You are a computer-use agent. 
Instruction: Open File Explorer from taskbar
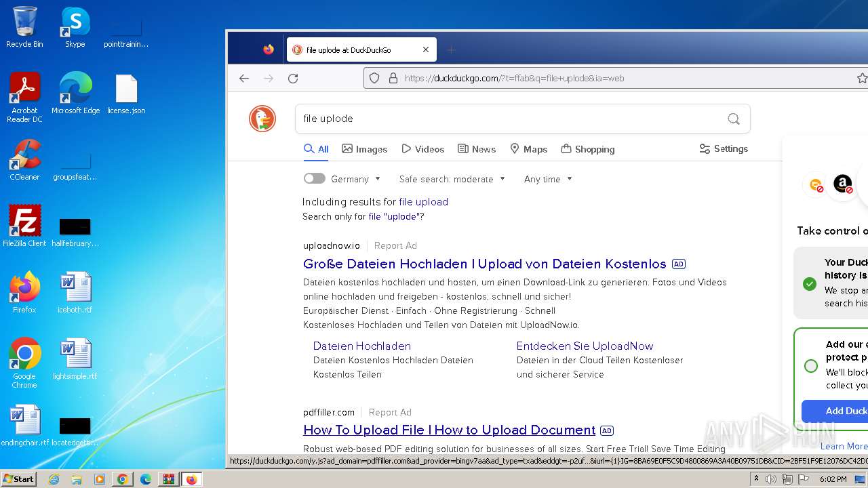(x=77, y=479)
